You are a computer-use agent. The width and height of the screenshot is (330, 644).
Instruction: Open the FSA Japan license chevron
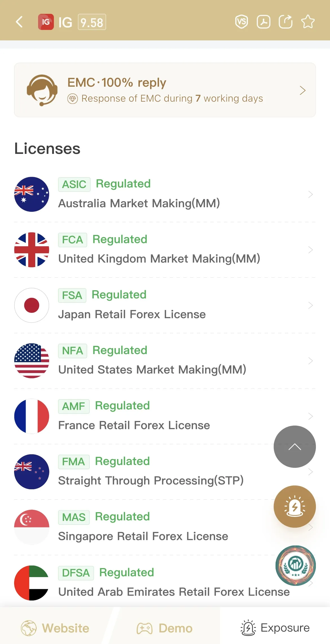click(311, 305)
